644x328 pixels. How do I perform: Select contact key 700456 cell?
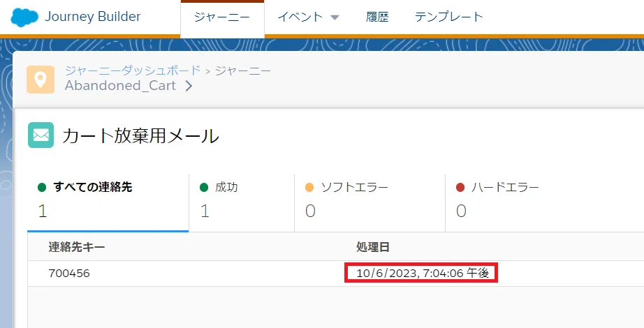69,273
